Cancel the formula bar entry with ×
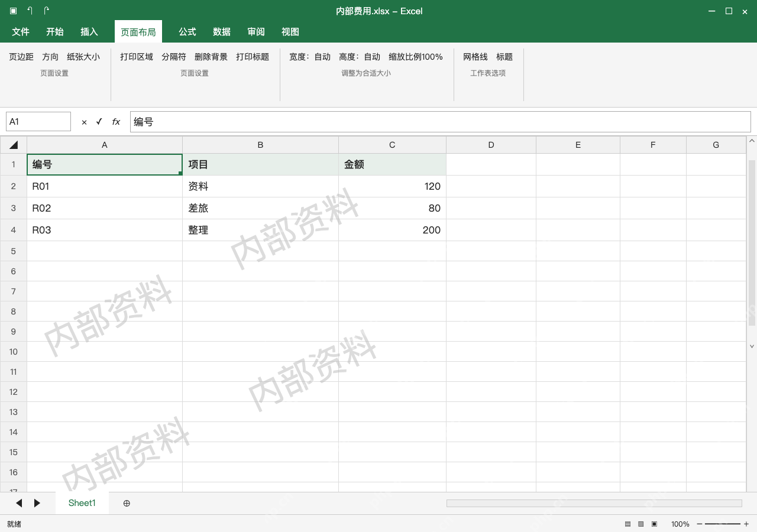Viewport: 757px width, 532px height. [x=84, y=122]
